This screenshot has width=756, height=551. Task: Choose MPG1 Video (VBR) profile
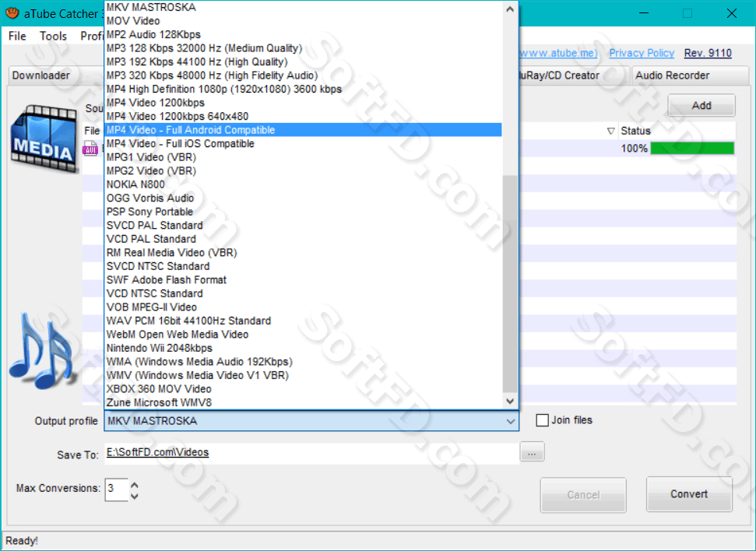(304, 157)
